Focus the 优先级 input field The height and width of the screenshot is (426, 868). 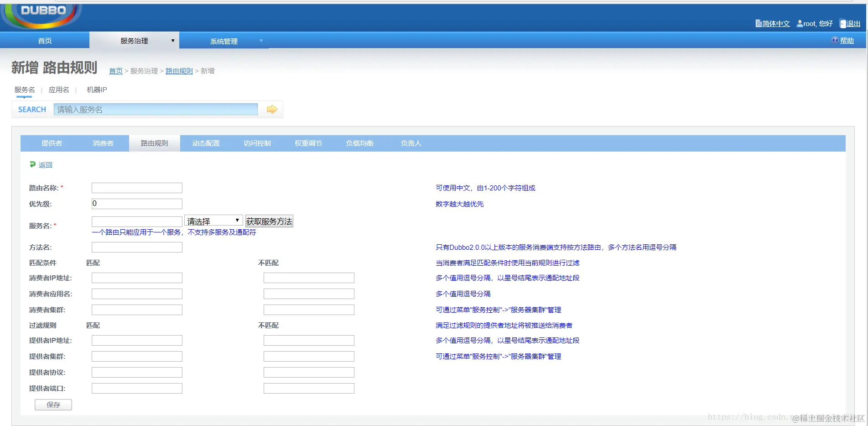coord(137,204)
